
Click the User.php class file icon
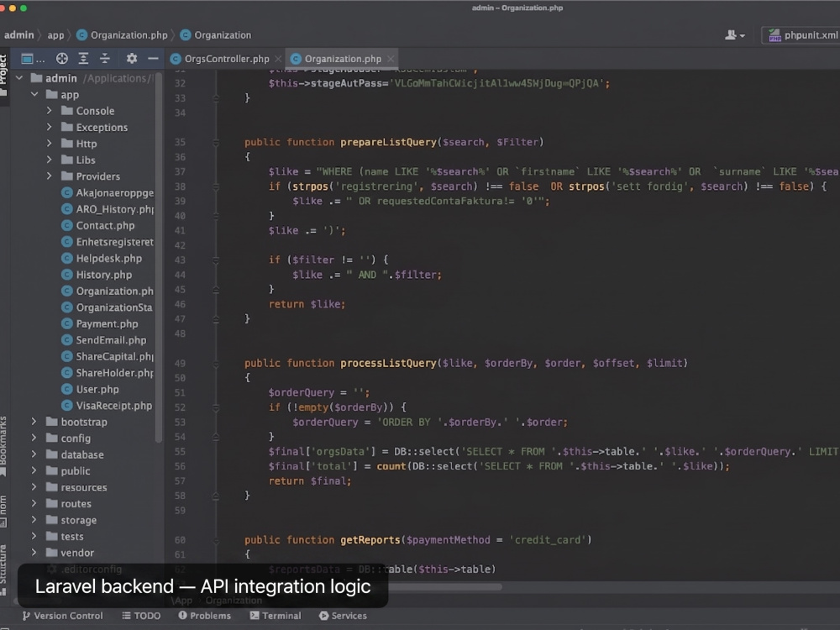(x=67, y=390)
